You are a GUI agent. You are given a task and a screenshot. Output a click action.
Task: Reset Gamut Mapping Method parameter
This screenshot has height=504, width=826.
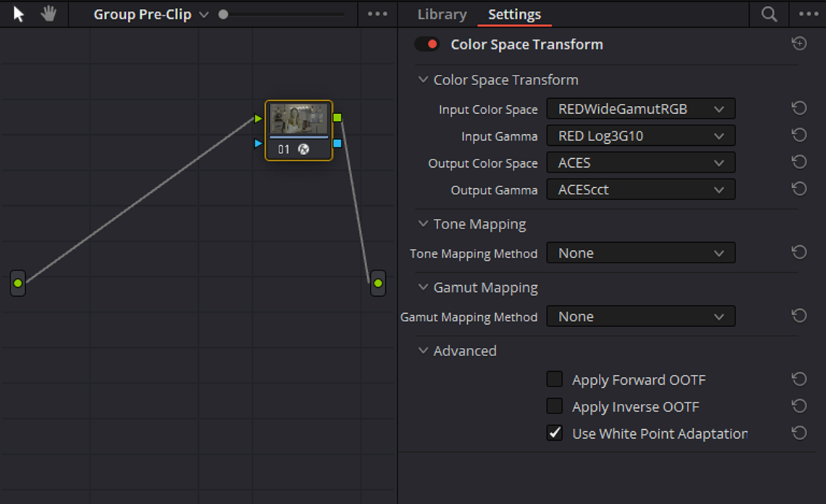point(799,316)
